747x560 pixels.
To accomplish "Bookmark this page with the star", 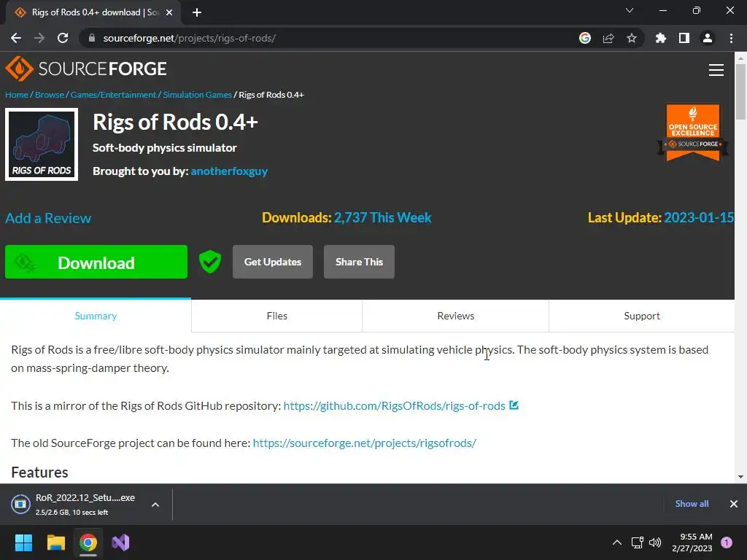I will 632,38.
